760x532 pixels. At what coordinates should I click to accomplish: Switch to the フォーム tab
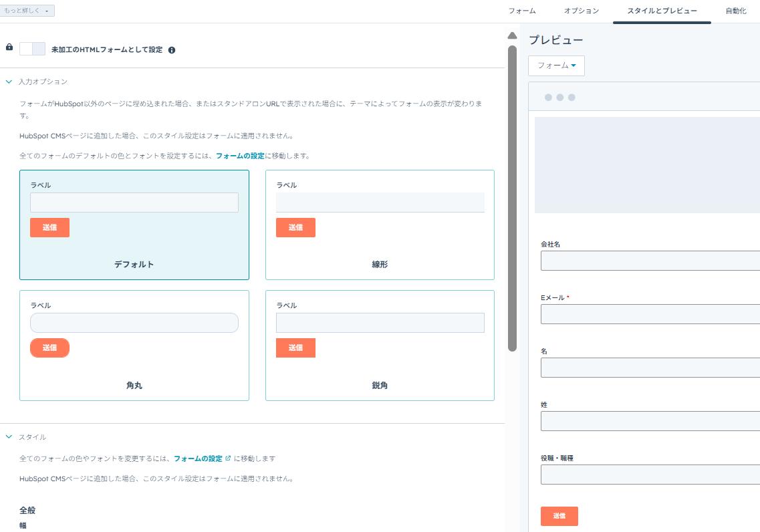pyautogui.click(x=522, y=11)
